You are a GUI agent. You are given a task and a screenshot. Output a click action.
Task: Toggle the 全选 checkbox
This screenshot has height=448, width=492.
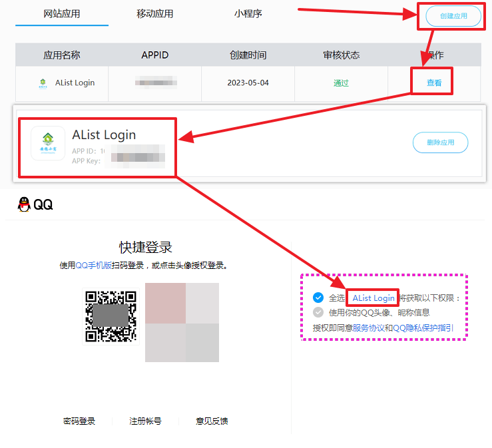click(x=318, y=298)
